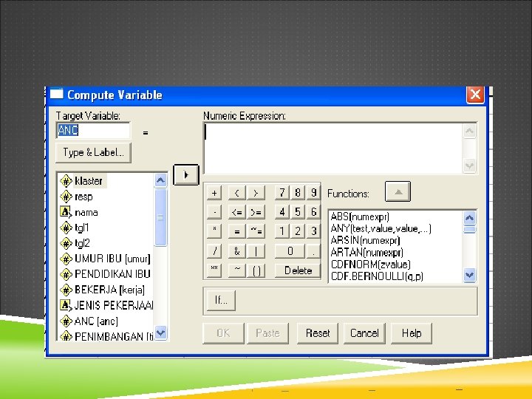The image size is (532, 399).
Task: Click the division slash key
Action: click(x=214, y=251)
